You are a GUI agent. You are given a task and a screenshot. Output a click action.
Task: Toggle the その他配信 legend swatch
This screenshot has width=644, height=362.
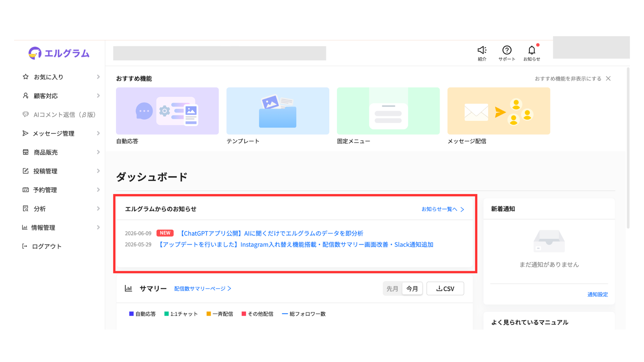click(x=244, y=314)
